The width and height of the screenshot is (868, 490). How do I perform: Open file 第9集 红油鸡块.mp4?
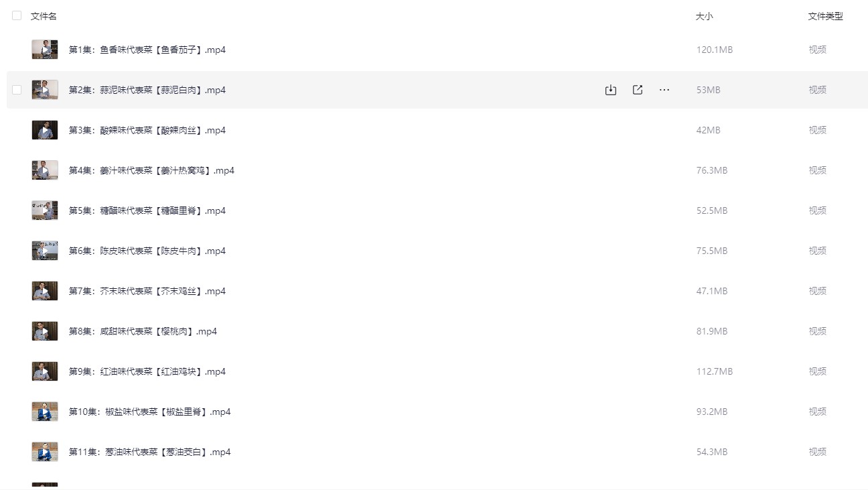pos(147,371)
